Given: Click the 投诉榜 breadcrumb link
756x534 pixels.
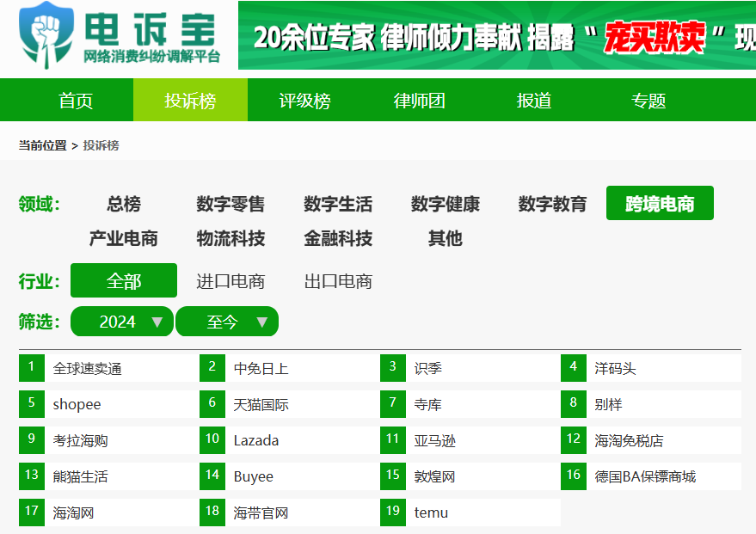Looking at the screenshot, I should click(x=101, y=145).
